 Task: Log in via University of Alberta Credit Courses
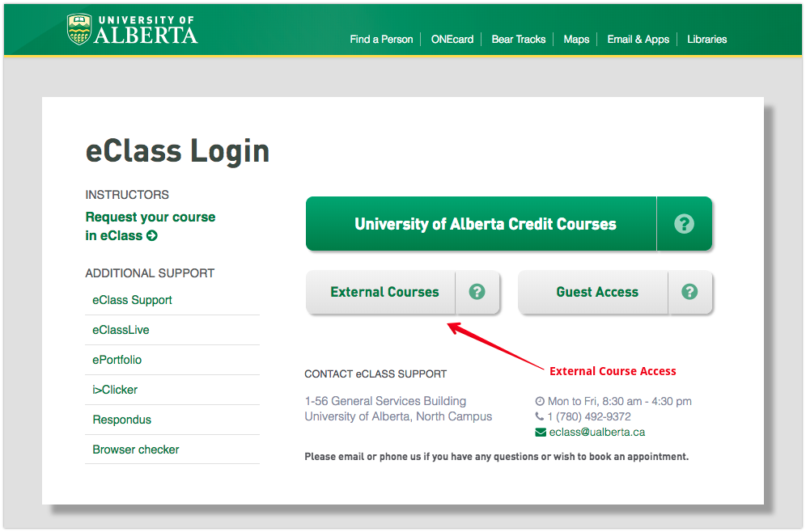tap(481, 224)
